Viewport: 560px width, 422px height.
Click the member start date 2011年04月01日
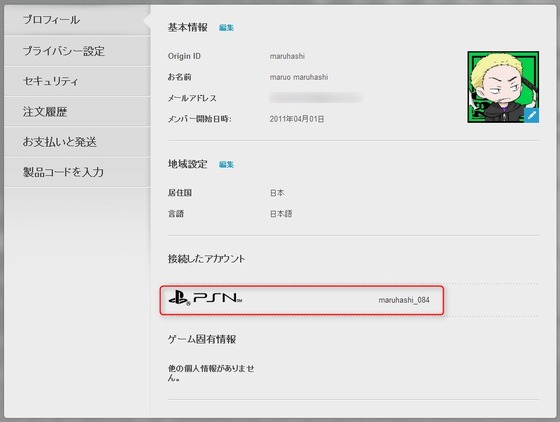pyautogui.click(x=297, y=119)
